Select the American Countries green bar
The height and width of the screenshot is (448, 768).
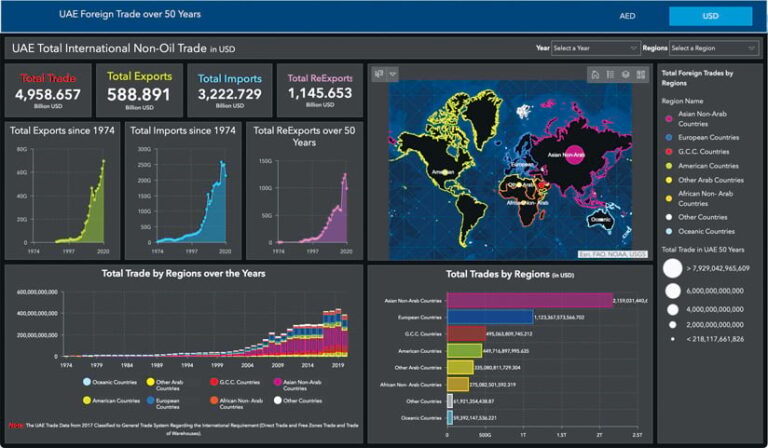(464, 351)
